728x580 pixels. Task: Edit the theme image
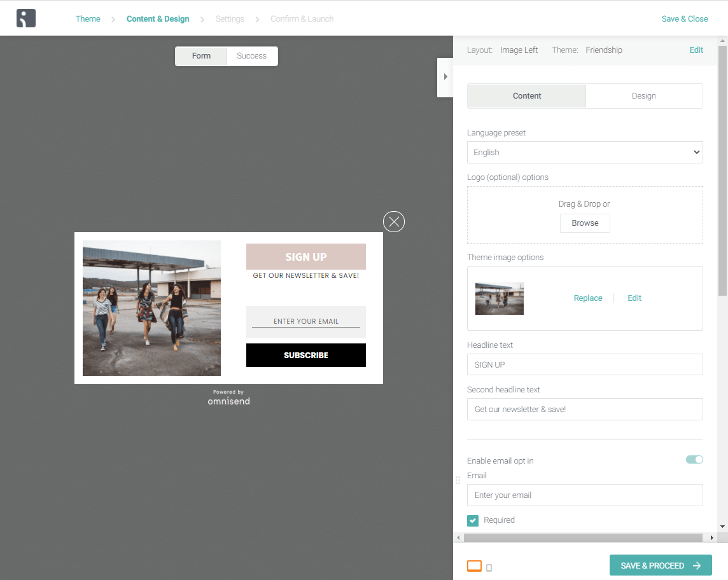coord(634,298)
